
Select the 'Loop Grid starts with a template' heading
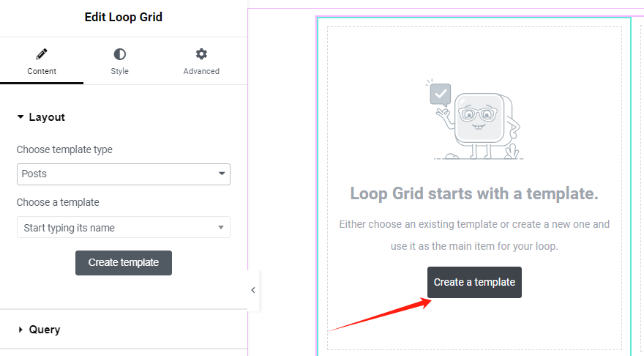click(x=474, y=193)
